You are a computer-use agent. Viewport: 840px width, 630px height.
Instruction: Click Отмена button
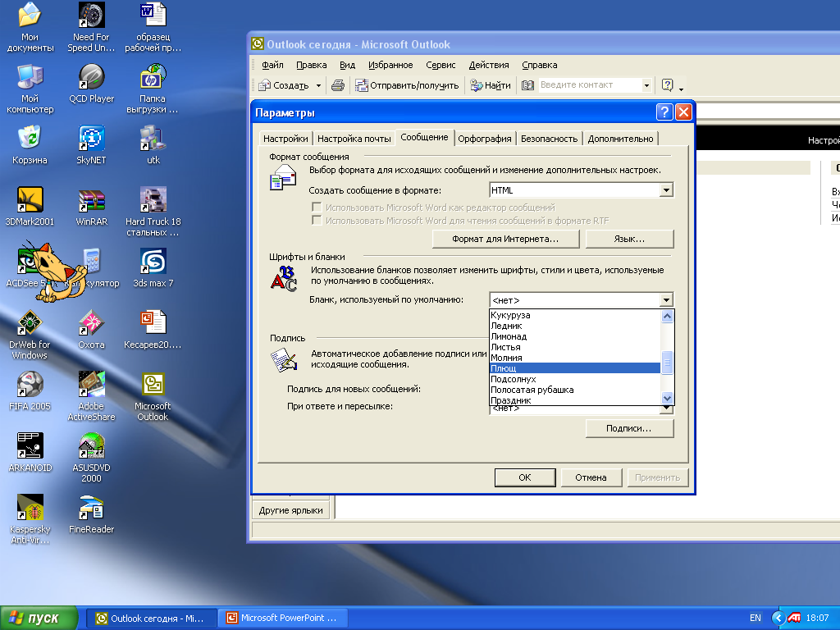591,477
